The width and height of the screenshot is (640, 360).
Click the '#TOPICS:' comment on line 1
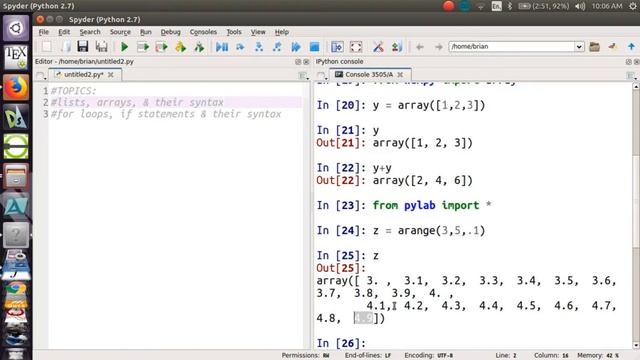point(73,91)
